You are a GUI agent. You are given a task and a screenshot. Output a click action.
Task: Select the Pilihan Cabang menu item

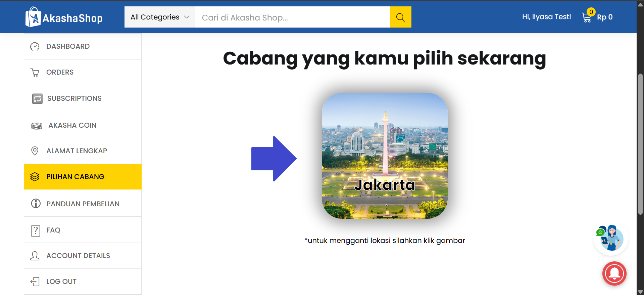(x=75, y=177)
